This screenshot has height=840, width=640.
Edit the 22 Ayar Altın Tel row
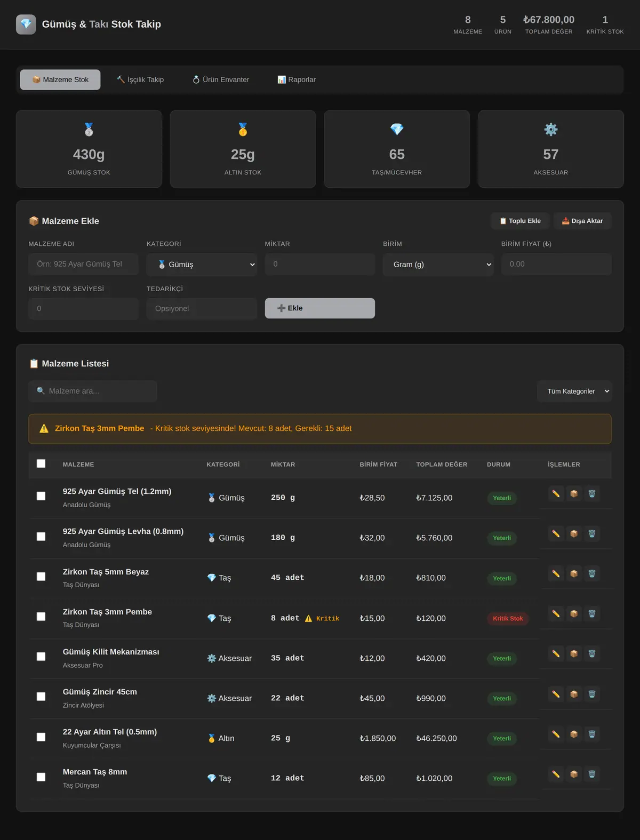tap(556, 734)
